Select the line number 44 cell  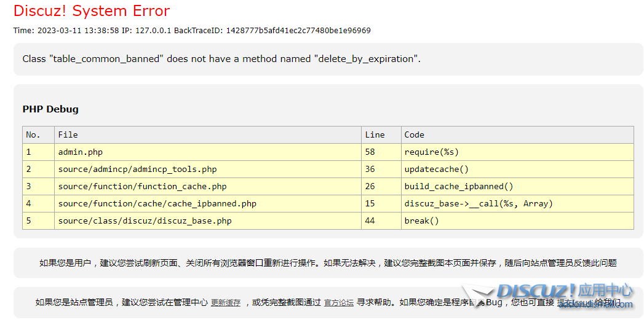[x=381, y=220]
